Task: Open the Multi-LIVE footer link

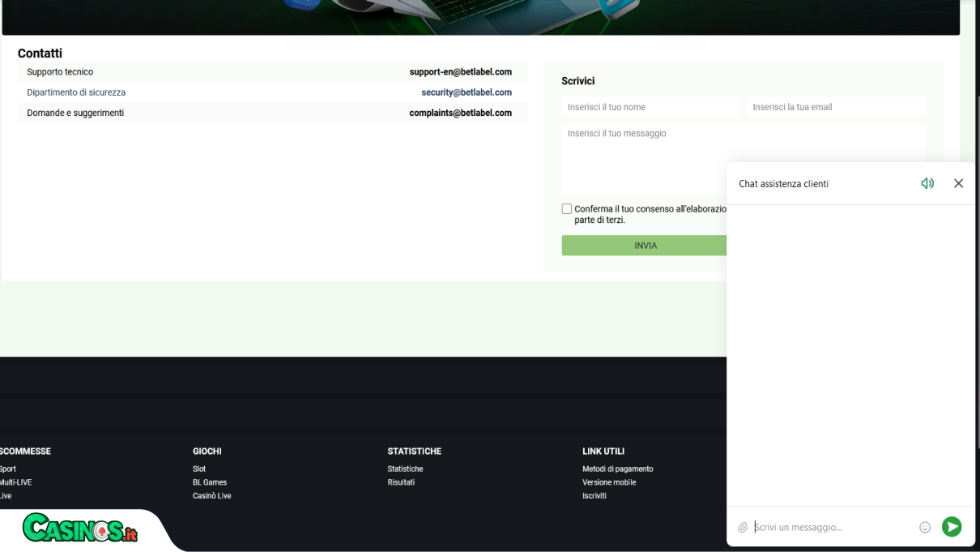Action: click(15, 482)
